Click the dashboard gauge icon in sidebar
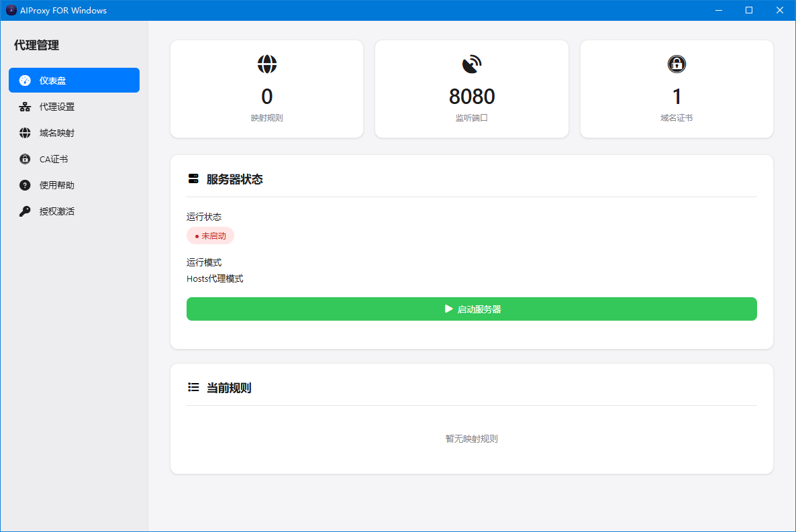The height and width of the screenshot is (532, 796). 25,81
